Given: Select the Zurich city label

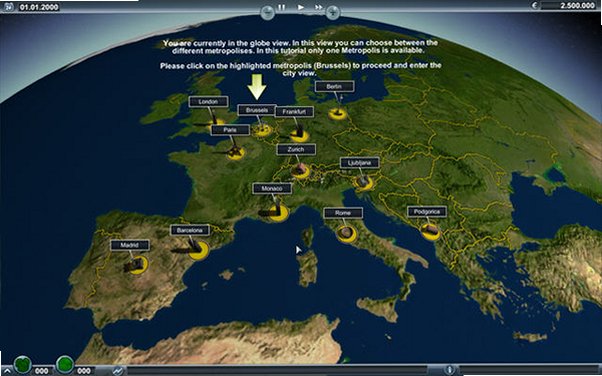Looking at the screenshot, I should (296, 149).
